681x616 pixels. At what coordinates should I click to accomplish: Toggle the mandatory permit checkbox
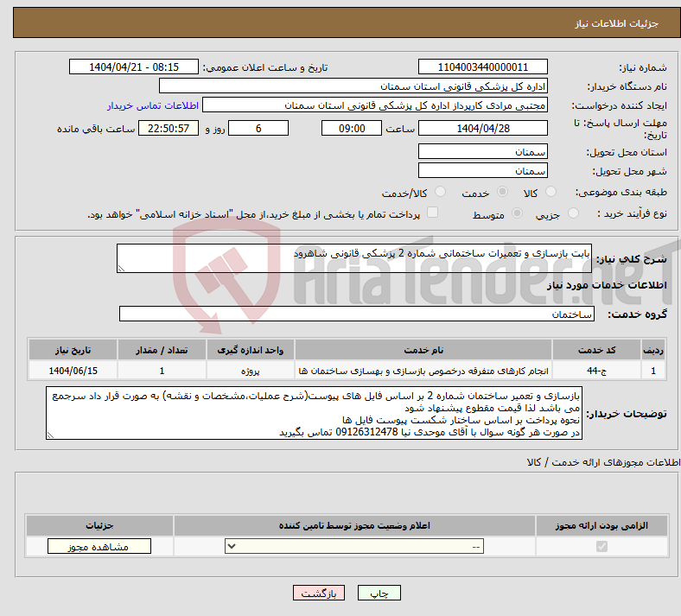click(x=601, y=546)
